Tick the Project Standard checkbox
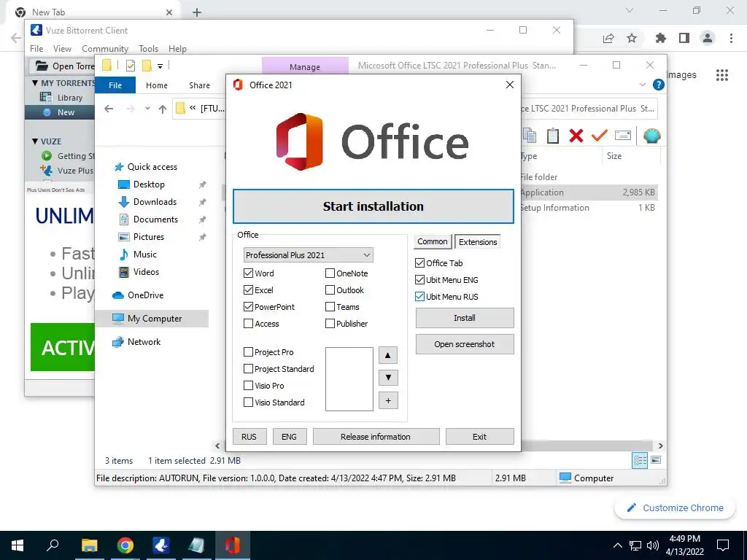This screenshot has width=747, height=560. click(248, 368)
